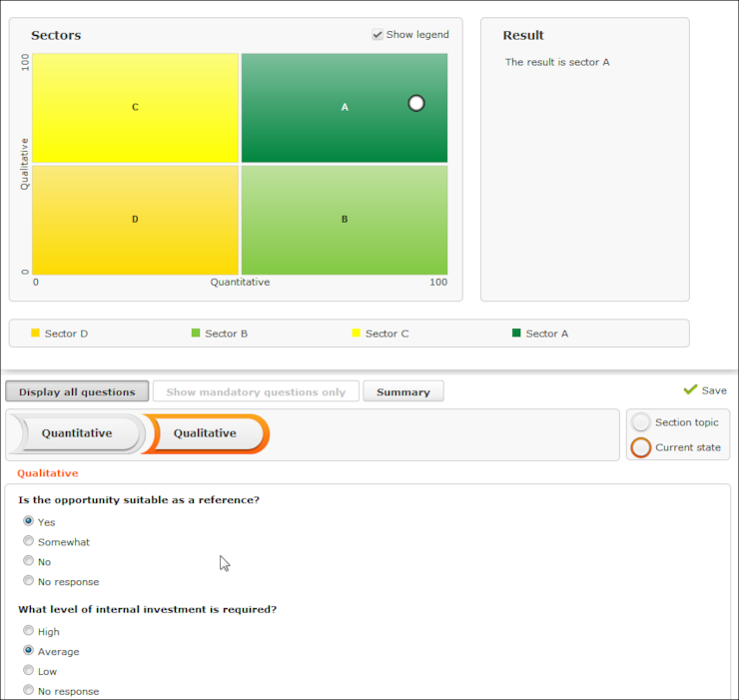Click the 'Sector D' legend label
Screen dimensions: 739x700
[x=67, y=334]
